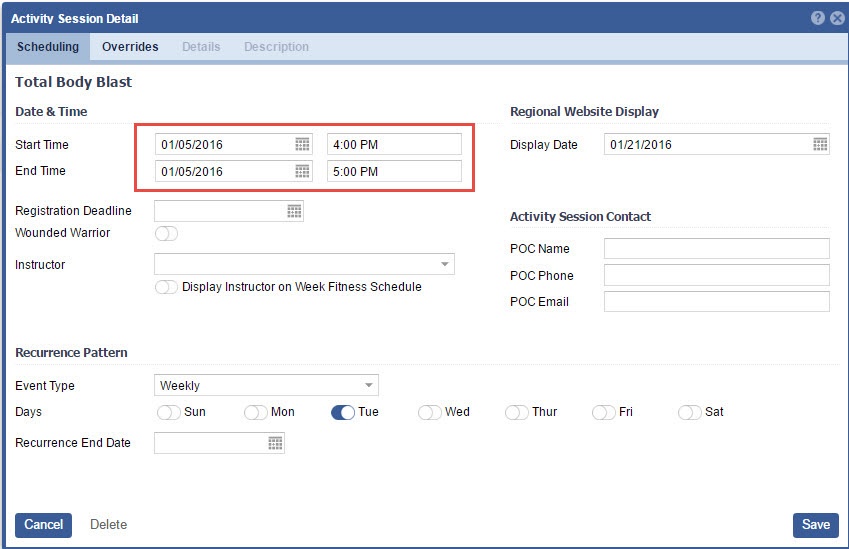Click the help question mark icon
The width and height of the screenshot is (849, 549).
818,18
